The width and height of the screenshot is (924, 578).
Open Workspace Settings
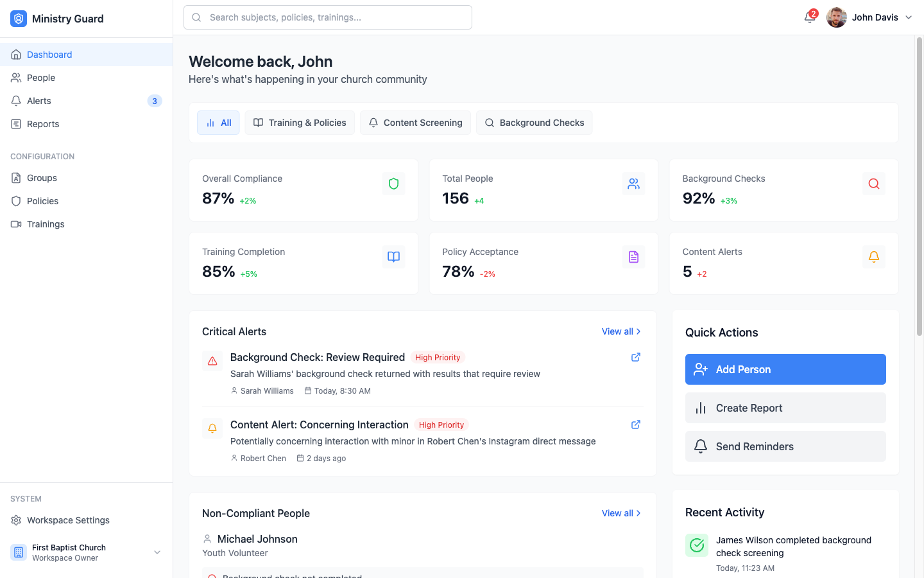click(67, 520)
